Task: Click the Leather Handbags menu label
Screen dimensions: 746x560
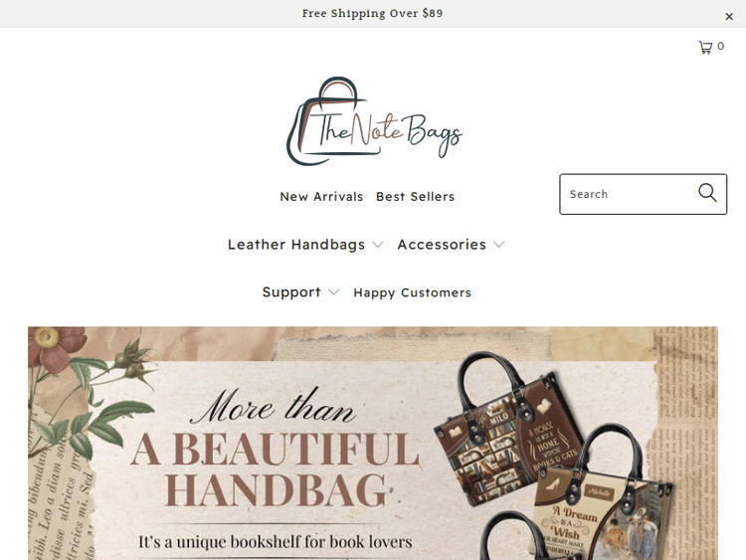Action: 296,245
